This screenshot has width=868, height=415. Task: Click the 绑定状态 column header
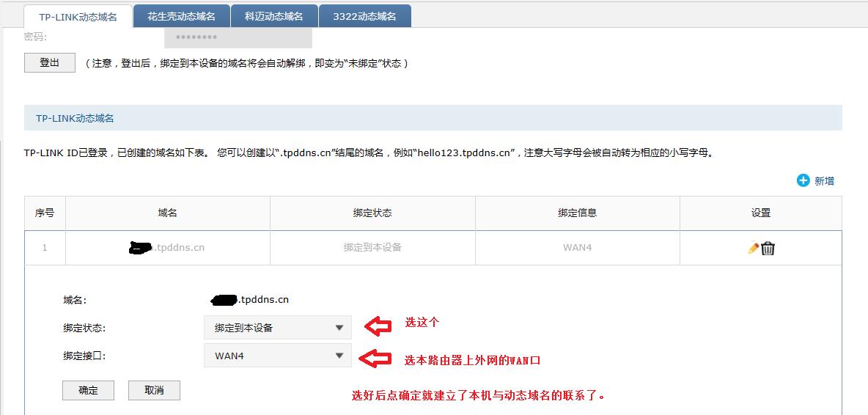click(372, 213)
